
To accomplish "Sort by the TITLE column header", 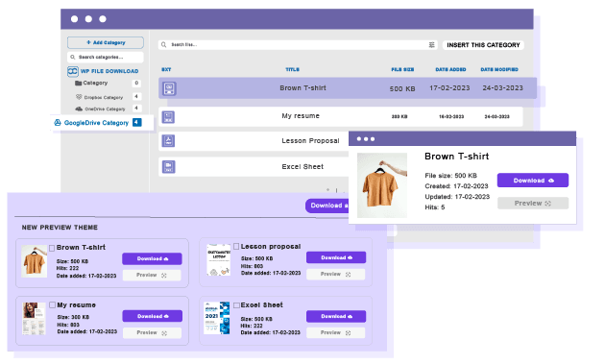I will pos(293,69).
